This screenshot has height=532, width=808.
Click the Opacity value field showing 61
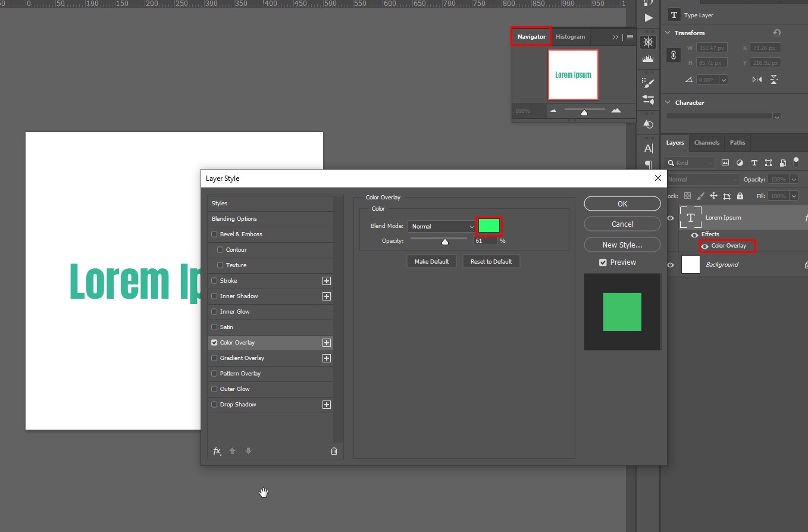[x=485, y=241]
